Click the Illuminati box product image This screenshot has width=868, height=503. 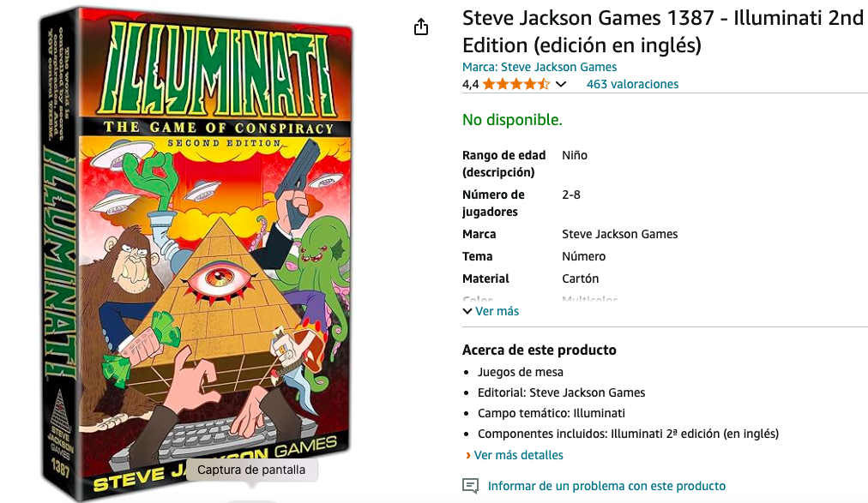pos(196,254)
